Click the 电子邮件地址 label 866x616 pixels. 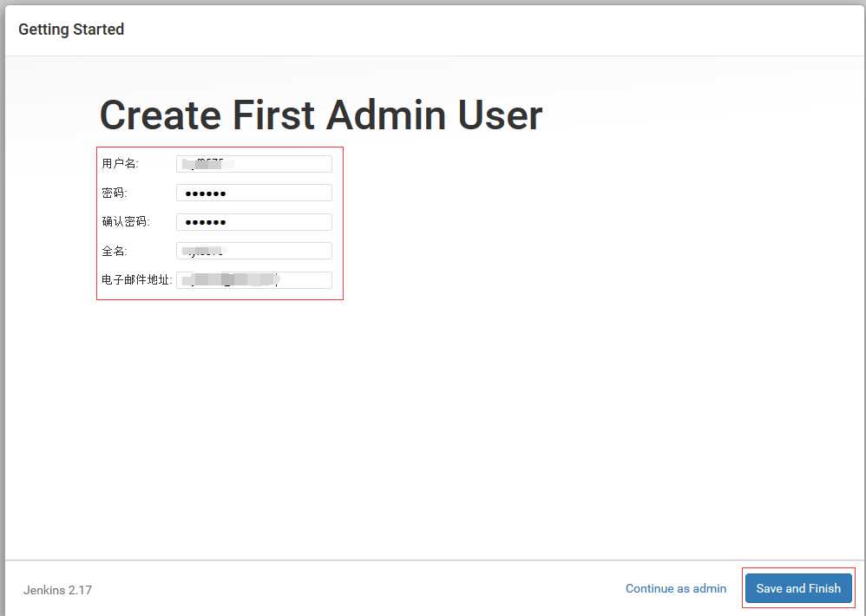click(136, 279)
